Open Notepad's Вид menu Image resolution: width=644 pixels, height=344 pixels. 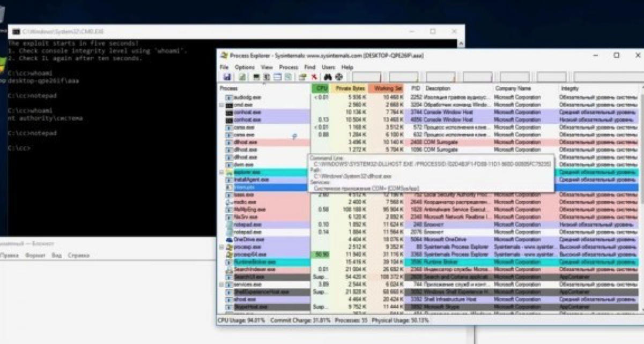pos(57,256)
